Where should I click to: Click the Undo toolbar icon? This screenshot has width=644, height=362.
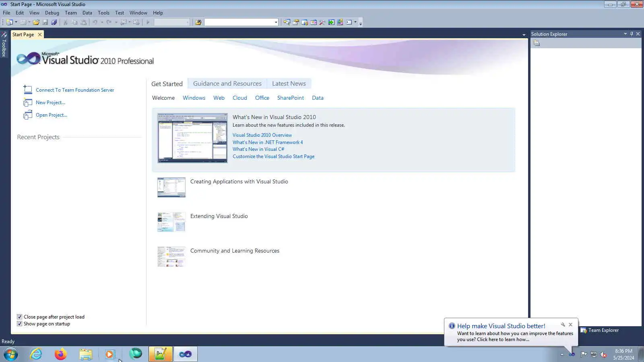(95, 22)
